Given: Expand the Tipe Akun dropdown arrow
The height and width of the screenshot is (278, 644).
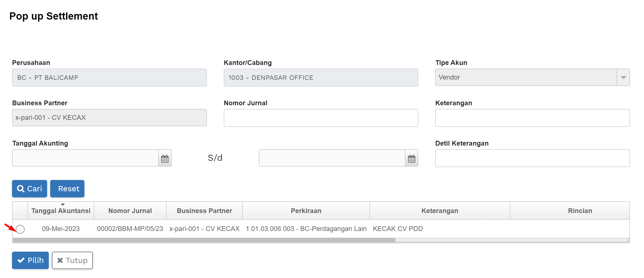Looking at the screenshot, I should [x=623, y=78].
